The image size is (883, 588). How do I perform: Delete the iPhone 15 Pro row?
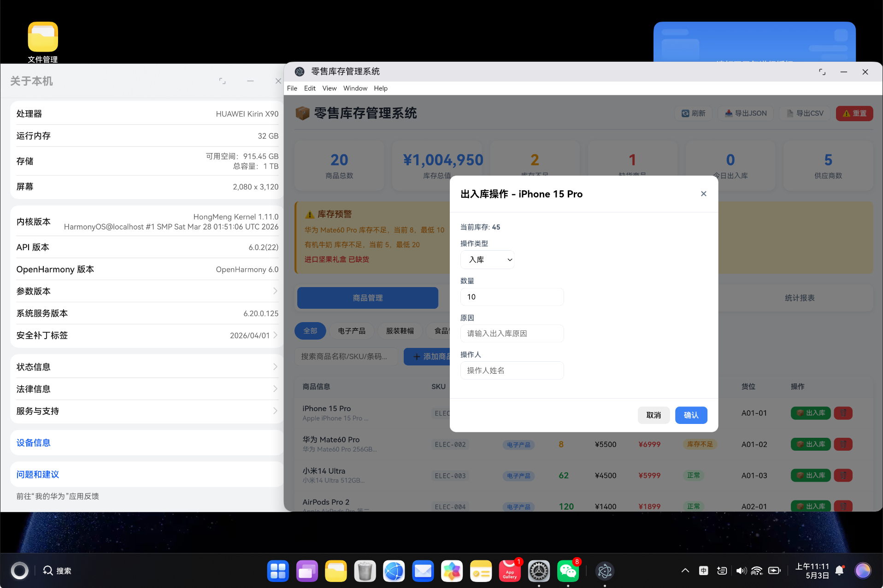[843, 413]
